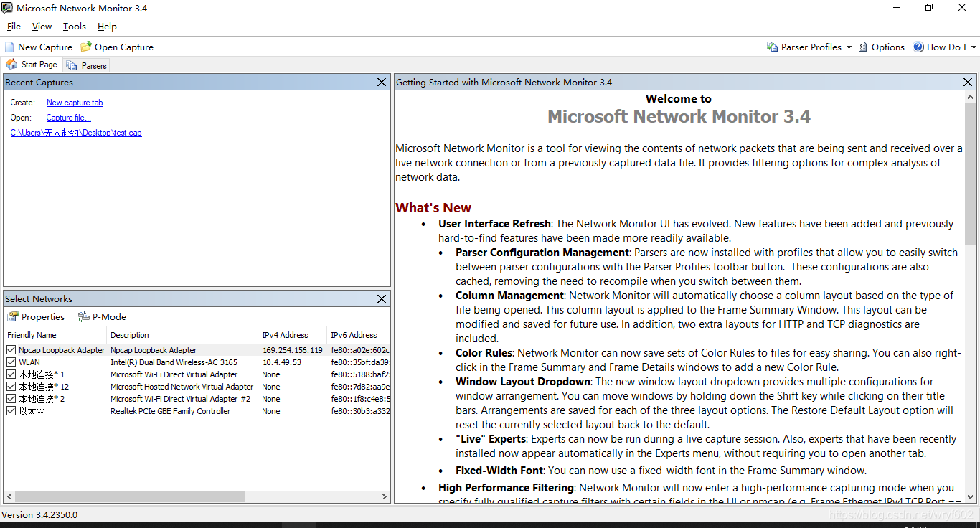Screen dimensions: 980x528
Task: Select the Realtek PCIe GBE Family Controller text
Action: [170, 411]
